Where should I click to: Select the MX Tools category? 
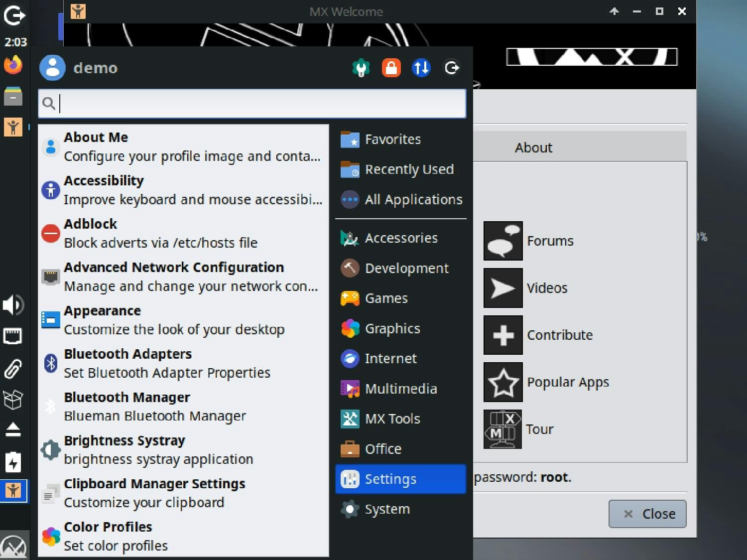(x=401, y=419)
